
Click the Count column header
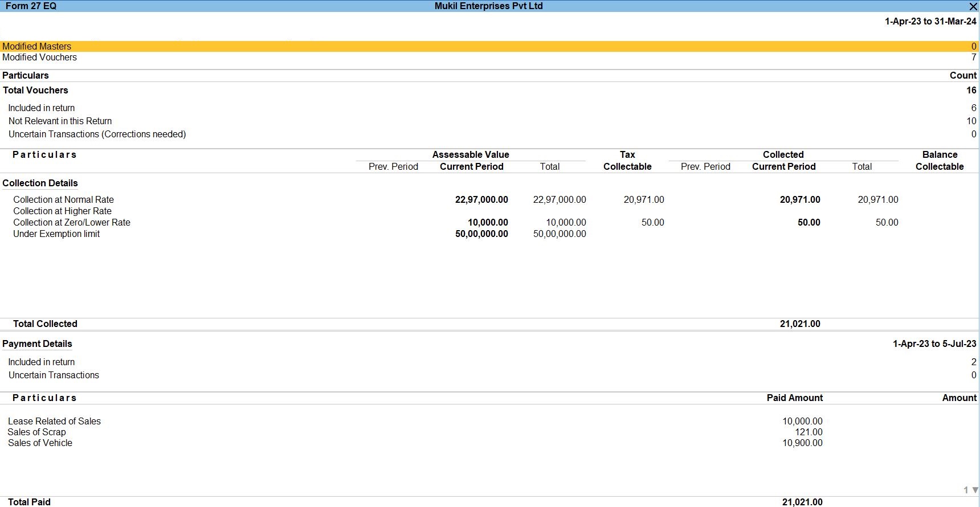pos(963,75)
